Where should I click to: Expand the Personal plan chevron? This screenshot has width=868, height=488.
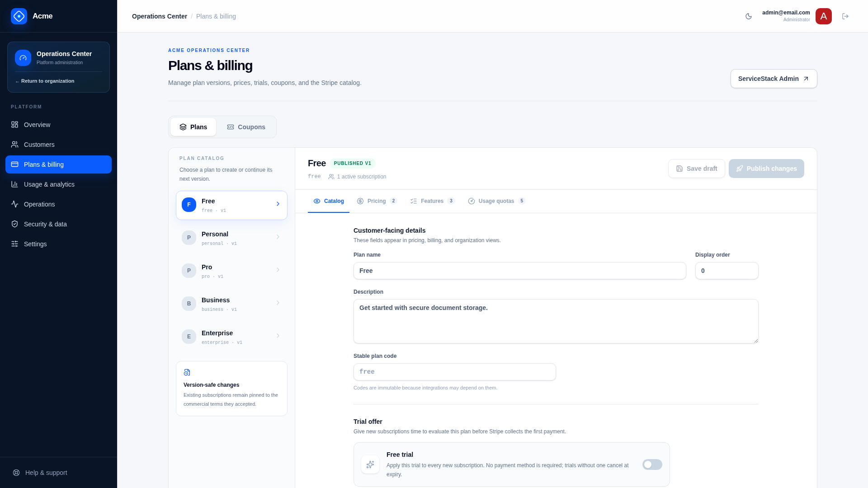[x=278, y=237]
